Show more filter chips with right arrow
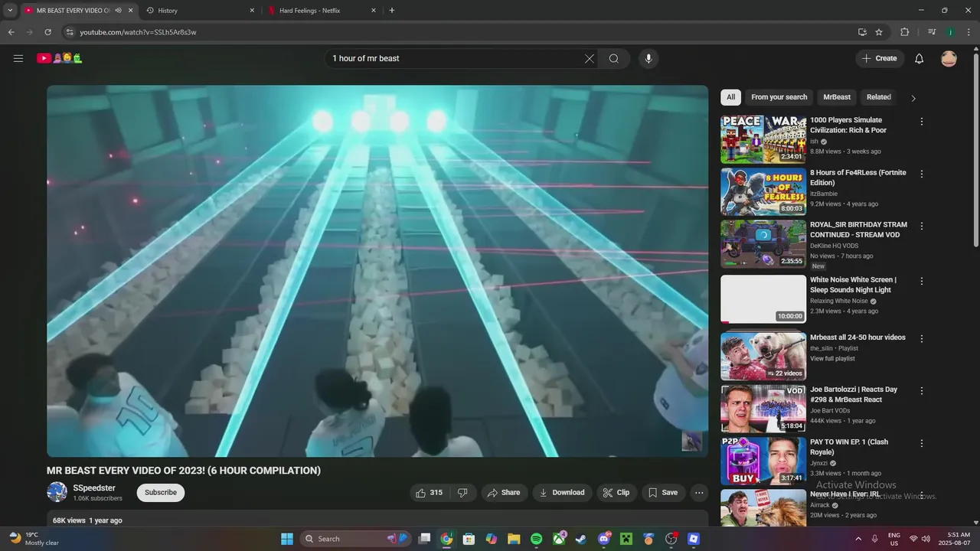Image resolution: width=980 pixels, height=551 pixels. click(913, 98)
